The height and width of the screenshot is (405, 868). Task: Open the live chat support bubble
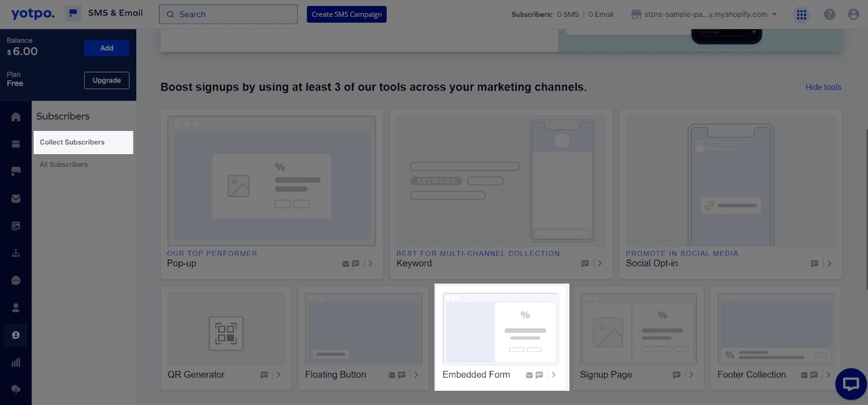(851, 384)
